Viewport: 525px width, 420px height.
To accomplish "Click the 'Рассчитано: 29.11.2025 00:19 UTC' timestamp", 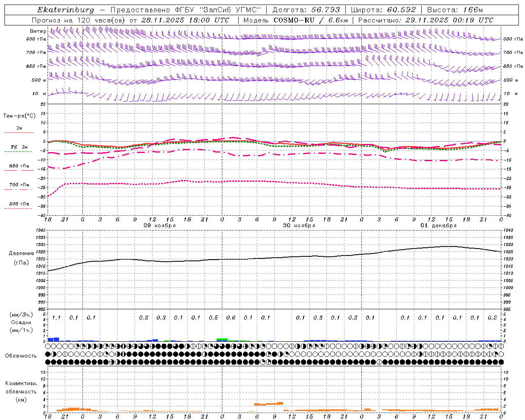I will (x=426, y=20).
